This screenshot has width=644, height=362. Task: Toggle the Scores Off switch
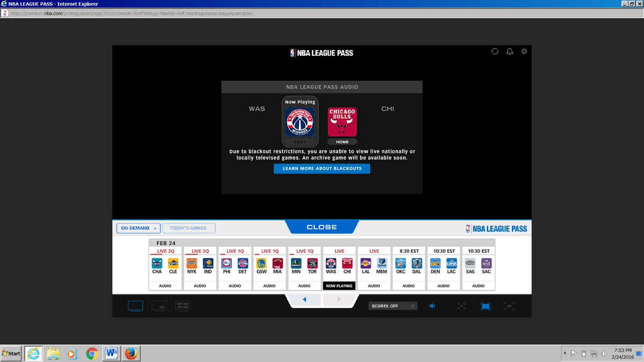(x=393, y=306)
